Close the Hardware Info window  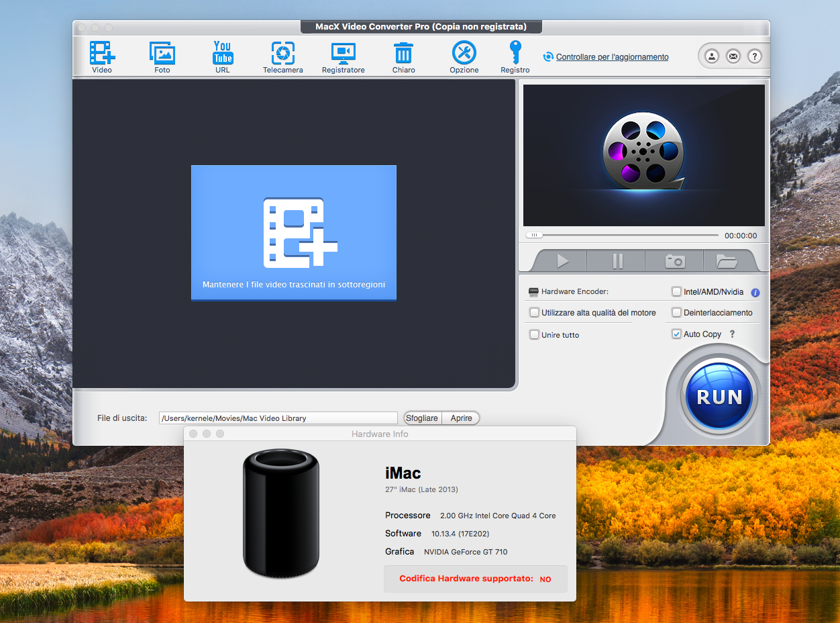[193, 434]
